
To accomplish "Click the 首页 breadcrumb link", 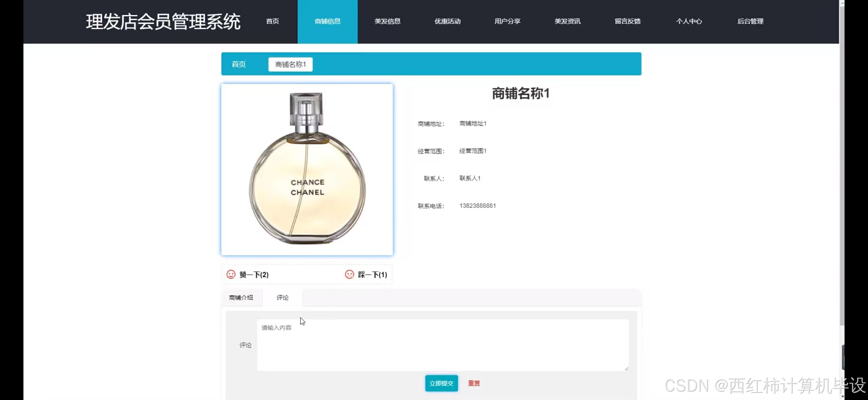I will (238, 64).
